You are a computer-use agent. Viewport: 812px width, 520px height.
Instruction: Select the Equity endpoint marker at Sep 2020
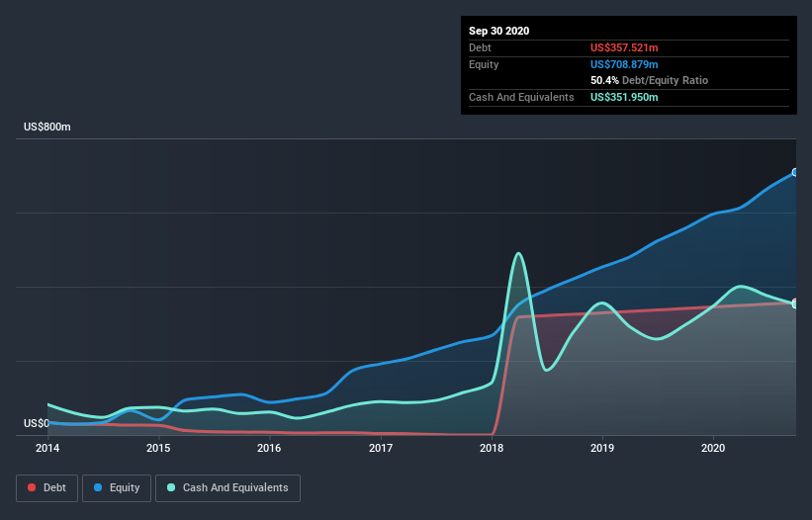(795, 172)
